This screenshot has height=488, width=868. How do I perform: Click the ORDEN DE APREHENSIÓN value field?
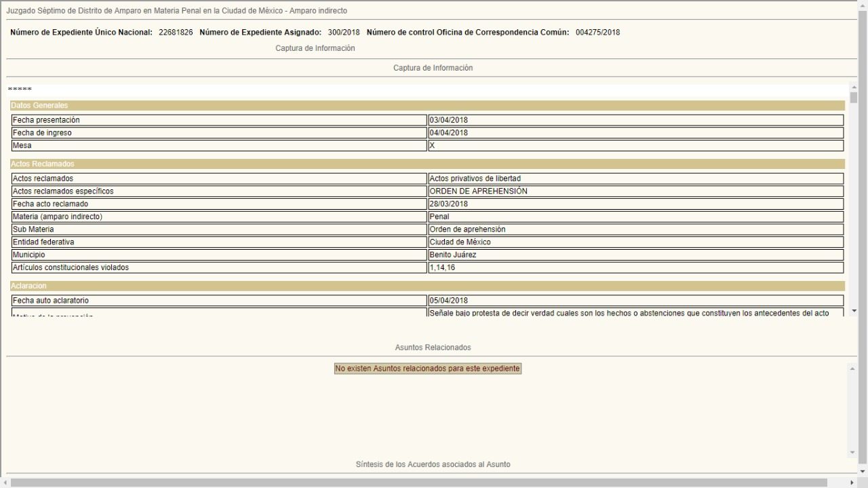coord(635,191)
